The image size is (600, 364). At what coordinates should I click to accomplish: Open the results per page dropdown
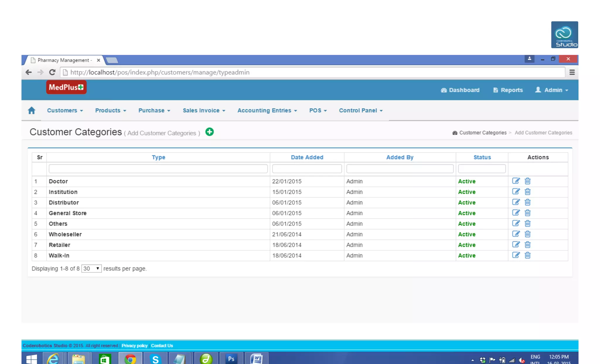point(91,269)
